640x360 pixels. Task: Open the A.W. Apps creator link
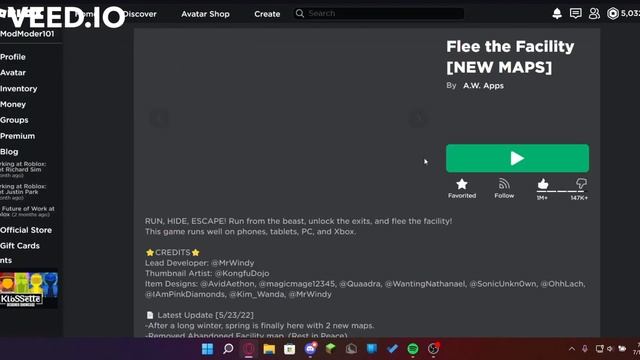point(483,86)
